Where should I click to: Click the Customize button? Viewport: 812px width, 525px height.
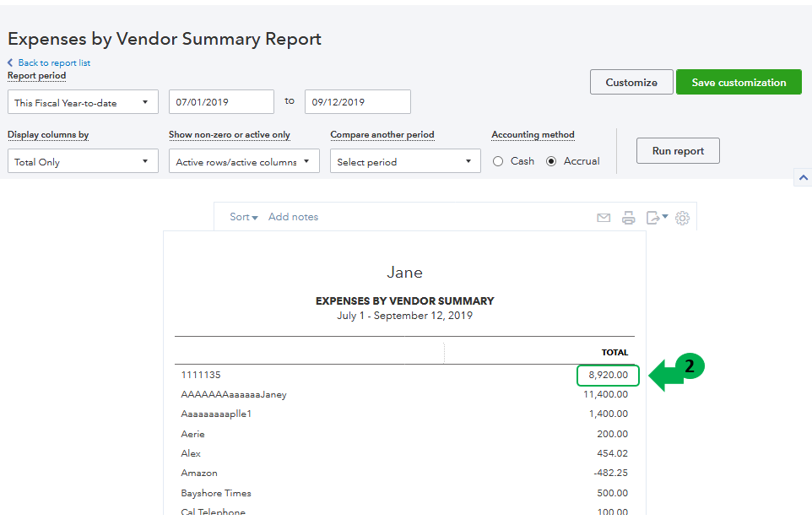click(x=631, y=83)
